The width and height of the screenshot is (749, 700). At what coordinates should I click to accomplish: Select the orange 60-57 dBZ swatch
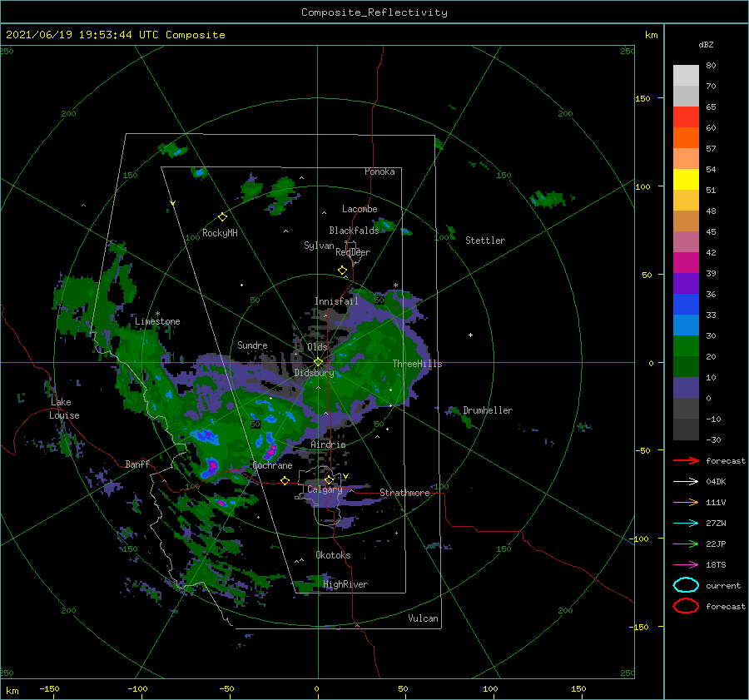[x=686, y=138]
